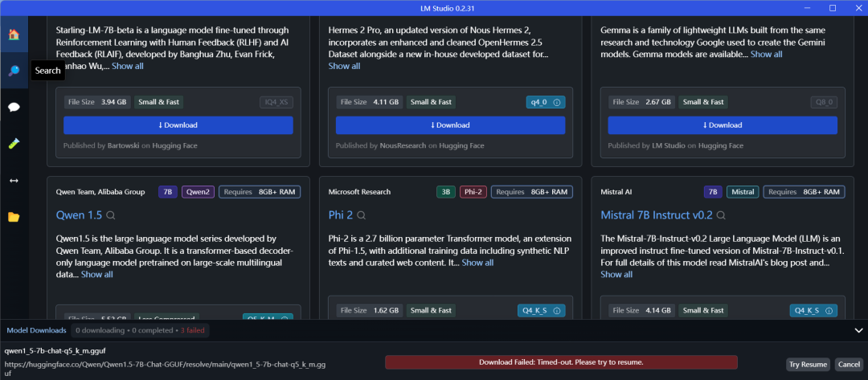Click Model Downloads label
The height and width of the screenshot is (380, 868).
tap(36, 330)
